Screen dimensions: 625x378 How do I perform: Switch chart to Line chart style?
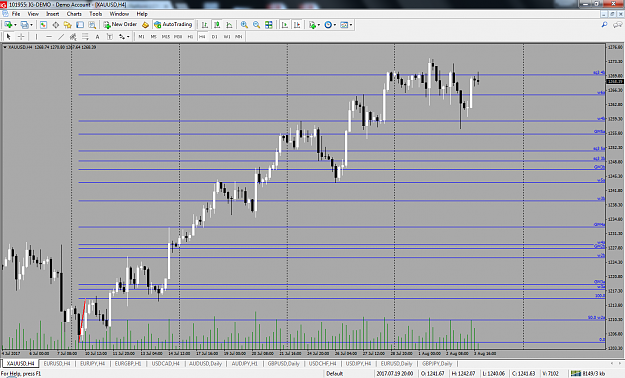pos(229,25)
